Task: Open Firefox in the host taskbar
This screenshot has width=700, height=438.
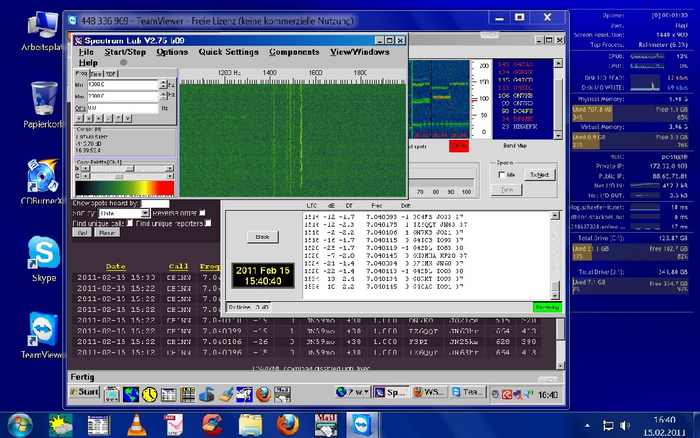Action: (x=288, y=425)
